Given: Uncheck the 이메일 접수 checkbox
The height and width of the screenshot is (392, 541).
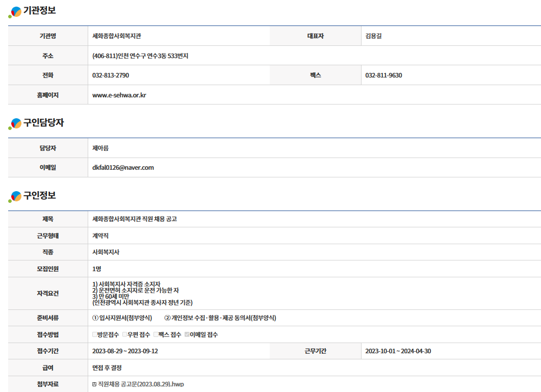Looking at the screenshot, I should coord(187,335).
